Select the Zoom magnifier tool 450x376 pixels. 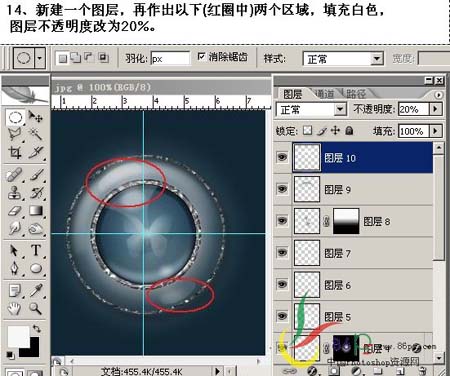pyautogui.click(x=35, y=308)
